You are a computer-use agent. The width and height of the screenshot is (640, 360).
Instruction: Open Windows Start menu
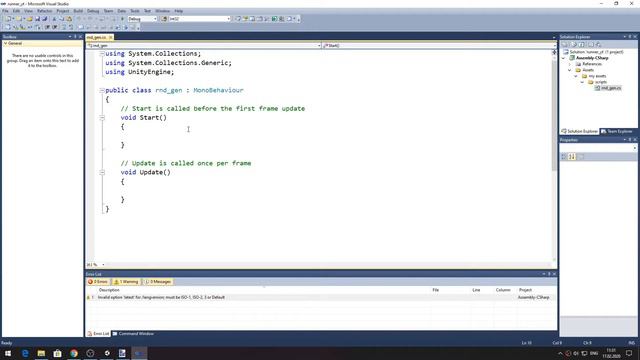[8, 353]
